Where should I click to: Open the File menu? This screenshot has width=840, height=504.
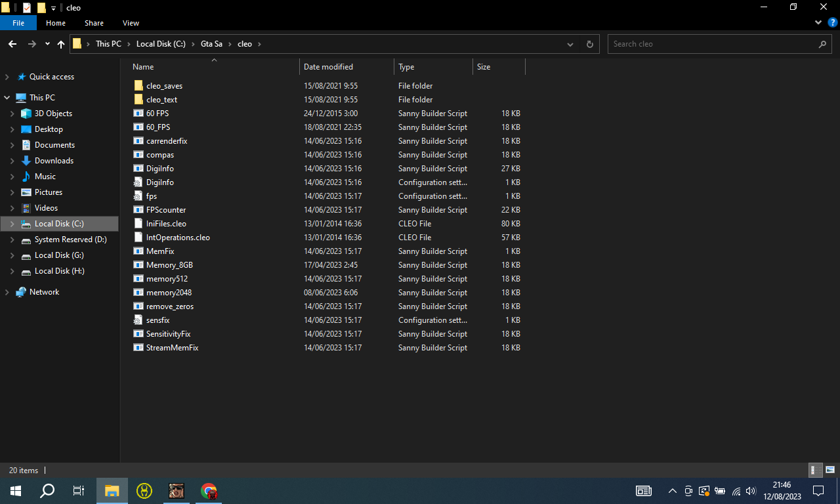coord(18,23)
